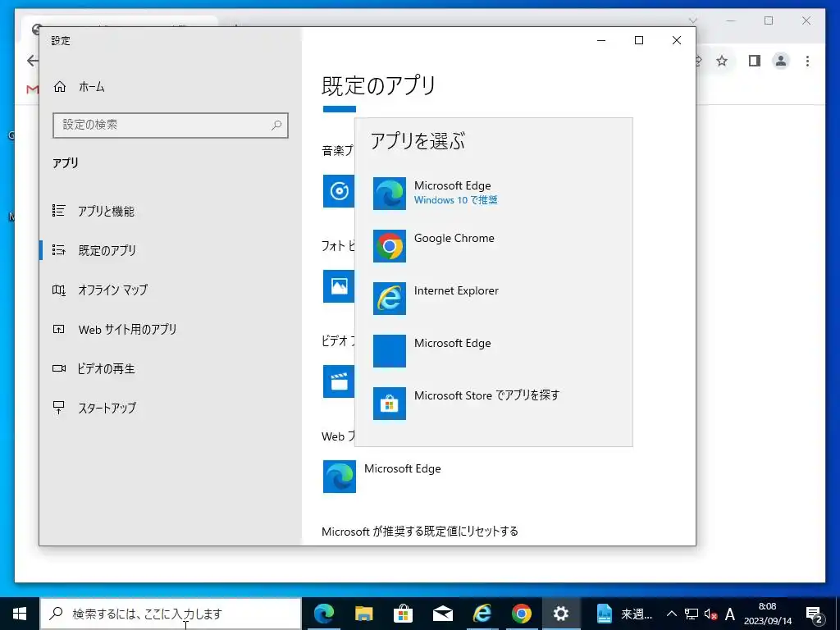
Task: Click the video player default app icon
Action: pyautogui.click(x=339, y=381)
